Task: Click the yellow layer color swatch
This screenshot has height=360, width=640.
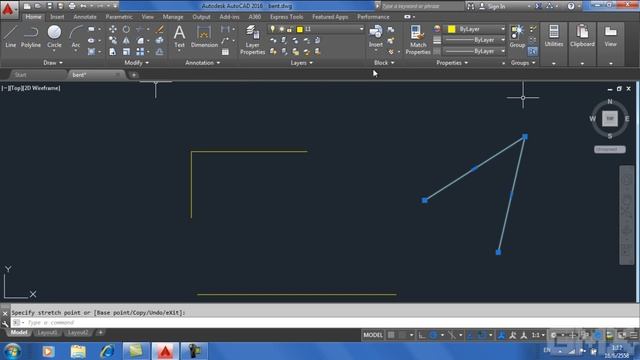Action: point(300,29)
